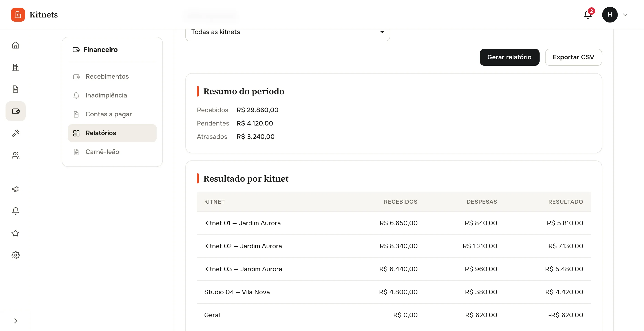Open the gear settings icon in sidebar
Image resolution: width=644 pixels, height=331 pixels.
coord(15,255)
